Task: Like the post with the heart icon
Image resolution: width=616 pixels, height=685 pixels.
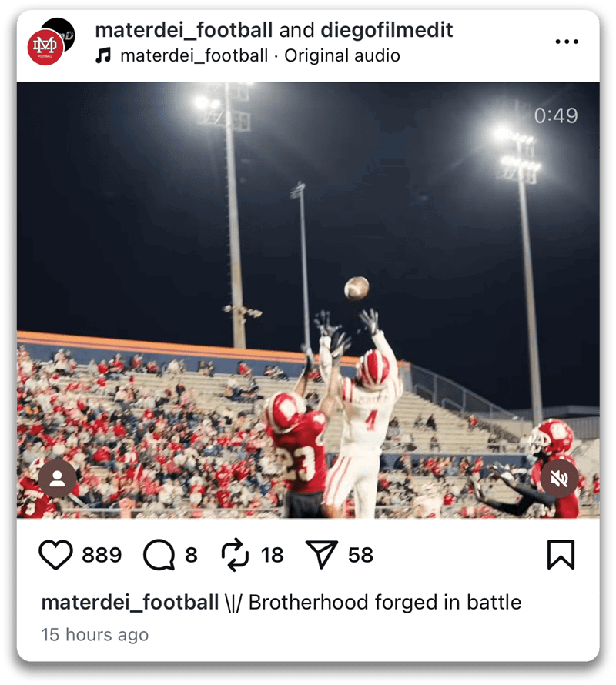Action: 55,554
